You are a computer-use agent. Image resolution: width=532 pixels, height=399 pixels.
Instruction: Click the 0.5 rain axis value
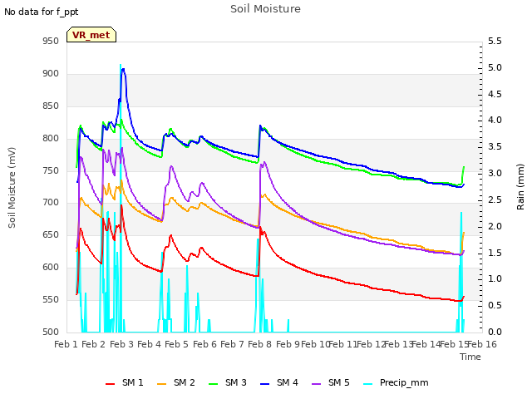click(x=495, y=305)
